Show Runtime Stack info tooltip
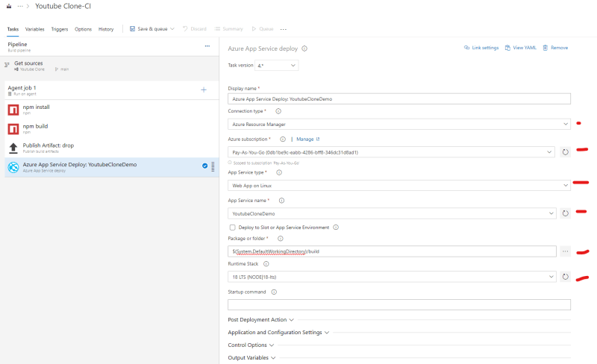 [266, 263]
